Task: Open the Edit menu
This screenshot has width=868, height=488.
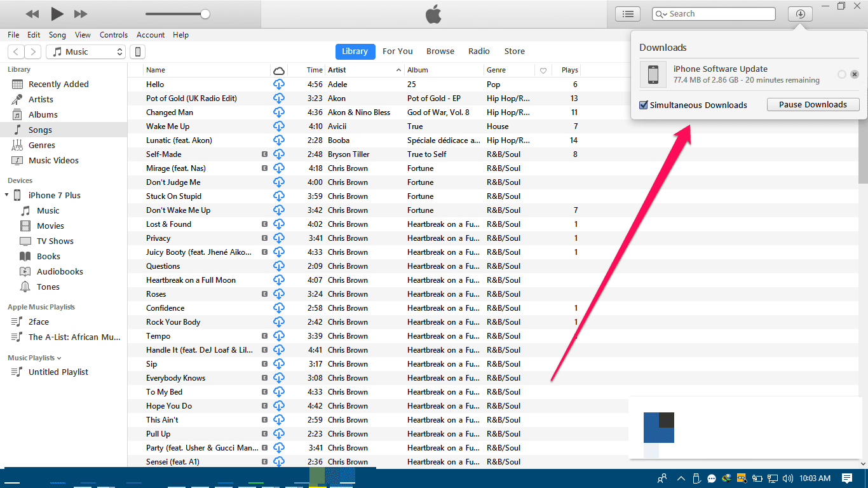Action: tap(34, 35)
